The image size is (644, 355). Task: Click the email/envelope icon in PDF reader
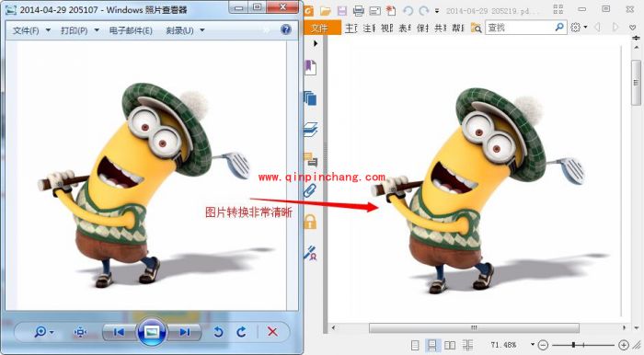[375, 11]
